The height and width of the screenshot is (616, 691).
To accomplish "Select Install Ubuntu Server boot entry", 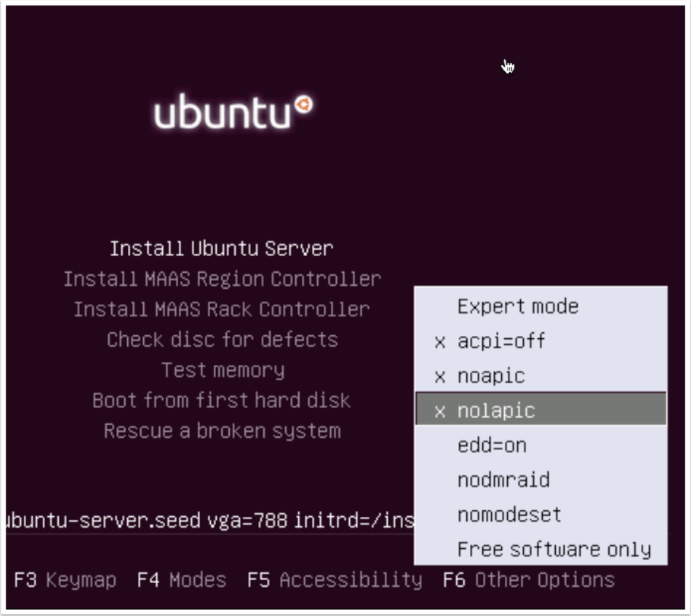I will pyautogui.click(x=221, y=248).
